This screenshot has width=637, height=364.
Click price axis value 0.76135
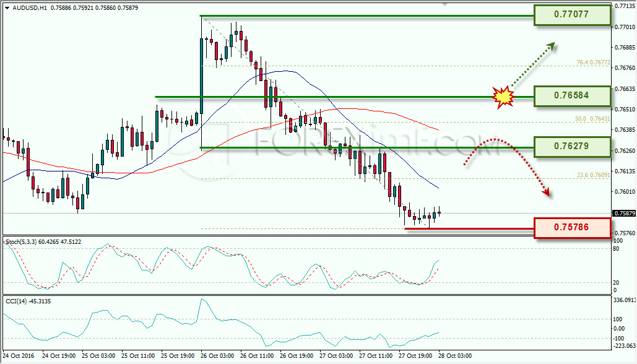pyautogui.click(x=625, y=171)
